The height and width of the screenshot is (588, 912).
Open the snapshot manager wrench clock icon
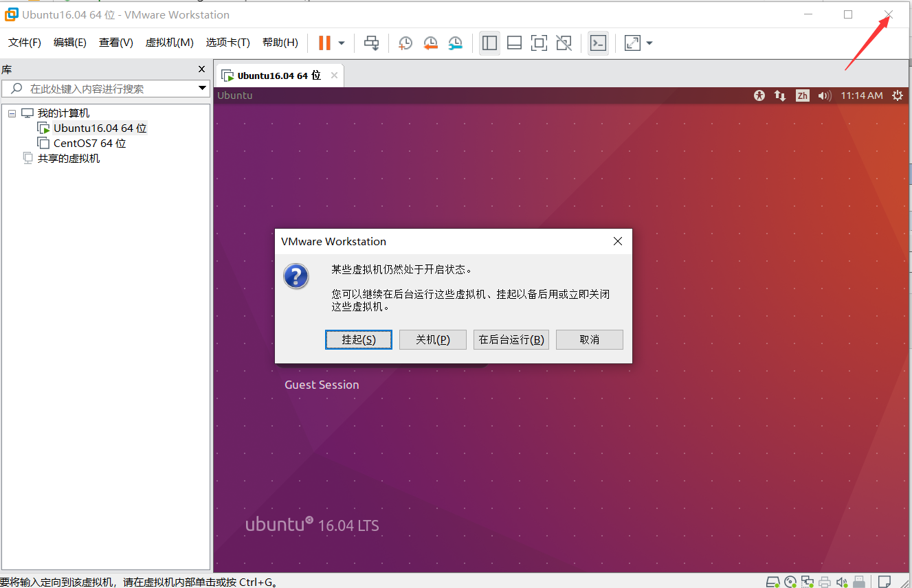click(x=455, y=43)
